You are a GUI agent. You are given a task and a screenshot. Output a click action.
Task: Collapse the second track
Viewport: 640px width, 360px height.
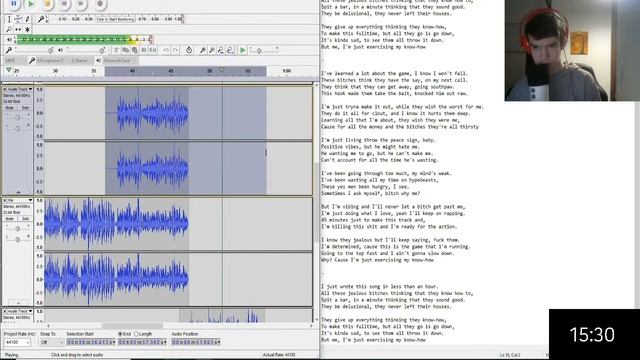coord(18,303)
